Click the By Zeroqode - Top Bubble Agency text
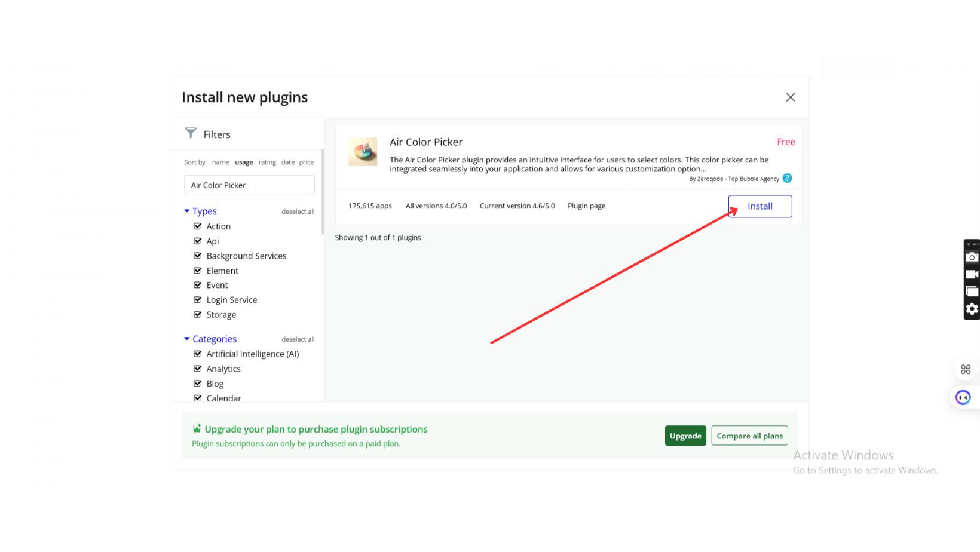Screen dimensions: 980x552 tap(734, 179)
